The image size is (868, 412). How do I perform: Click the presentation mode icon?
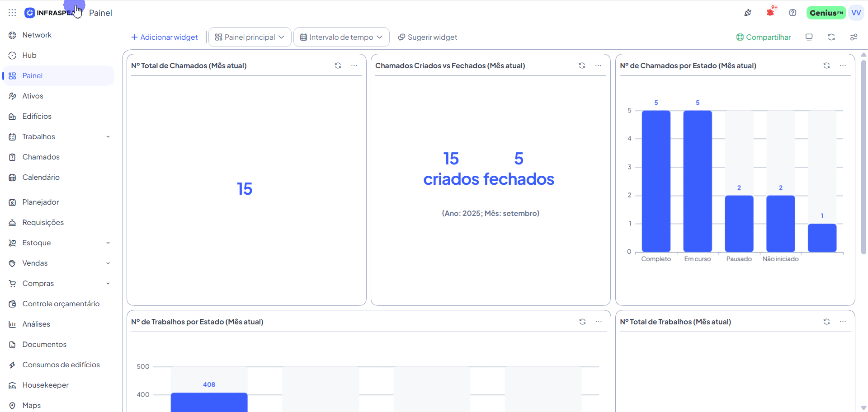pyautogui.click(x=809, y=37)
